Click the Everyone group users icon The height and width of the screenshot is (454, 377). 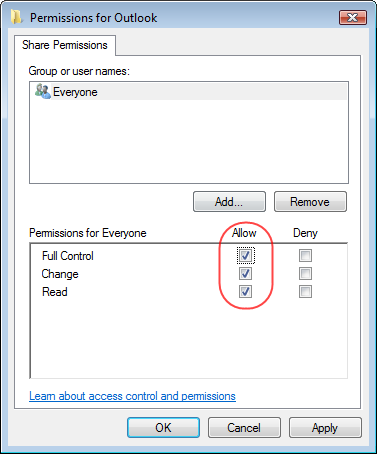pos(43,91)
